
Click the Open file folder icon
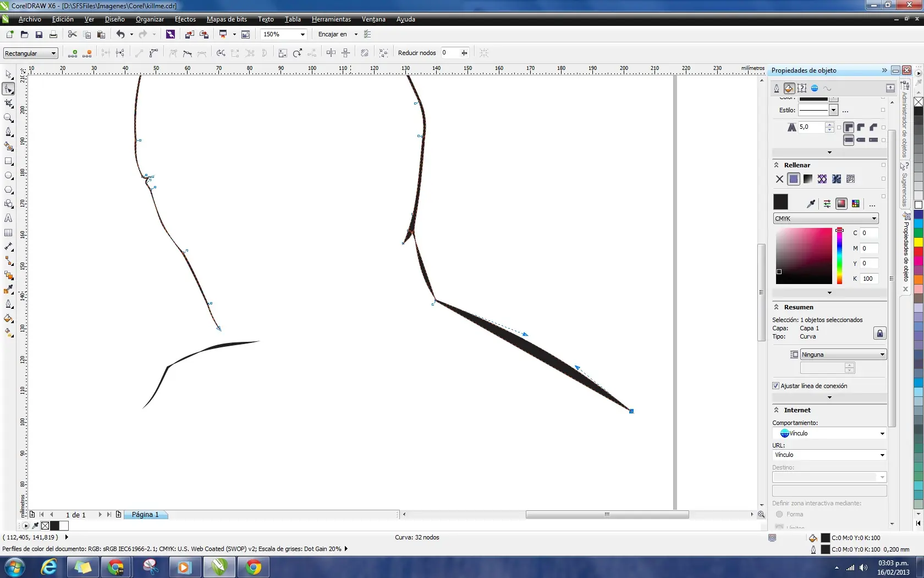click(24, 34)
